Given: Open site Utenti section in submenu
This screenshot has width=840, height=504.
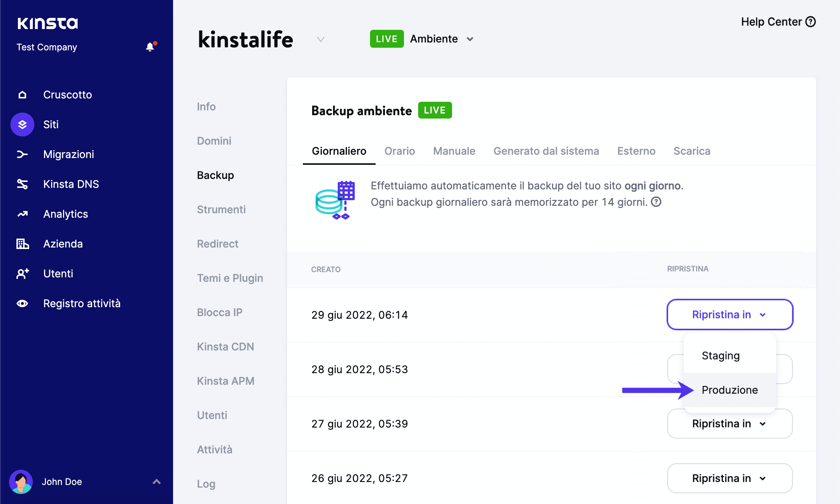Looking at the screenshot, I should click(212, 415).
